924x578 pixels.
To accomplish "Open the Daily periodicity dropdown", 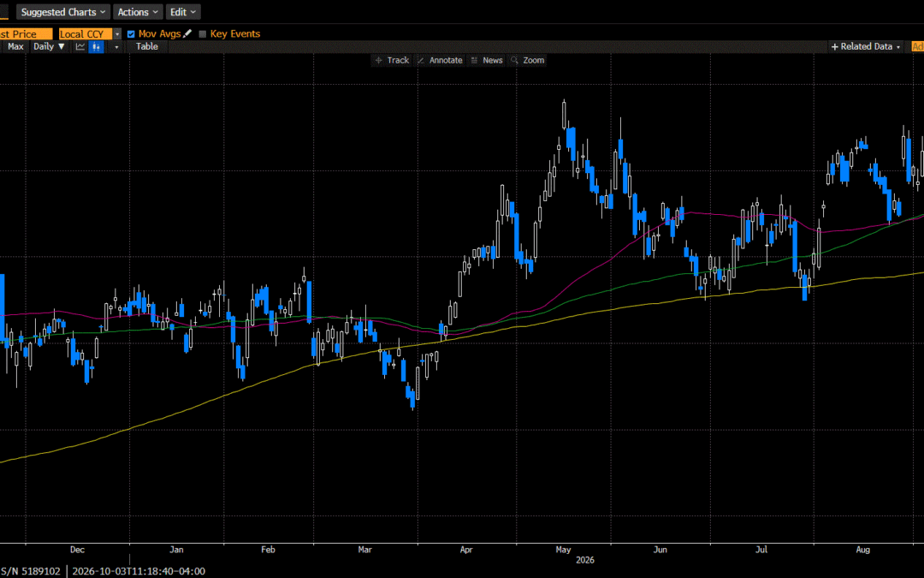I will (49, 46).
